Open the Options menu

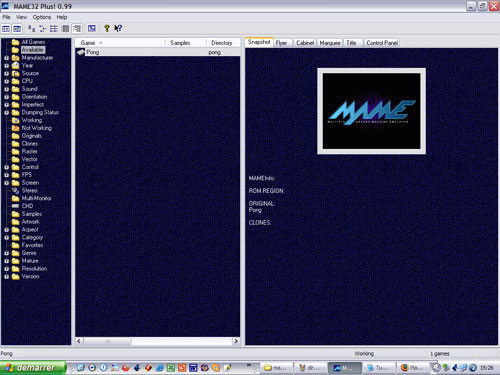click(42, 17)
